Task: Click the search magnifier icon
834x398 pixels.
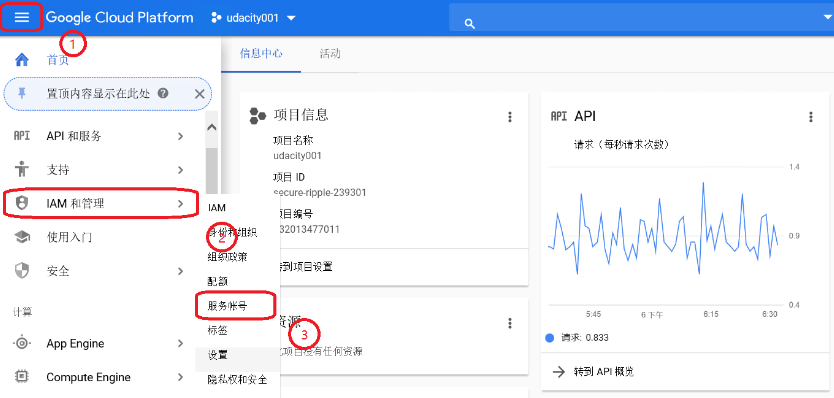Action: pyautogui.click(x=469, y=23)
